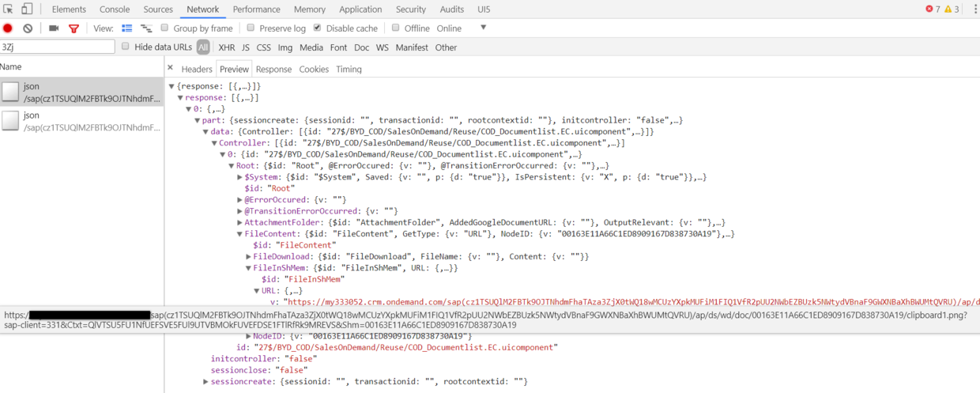Stop recording with the red record button
Viewport: 980px width, 393px height.
(8, 28)
